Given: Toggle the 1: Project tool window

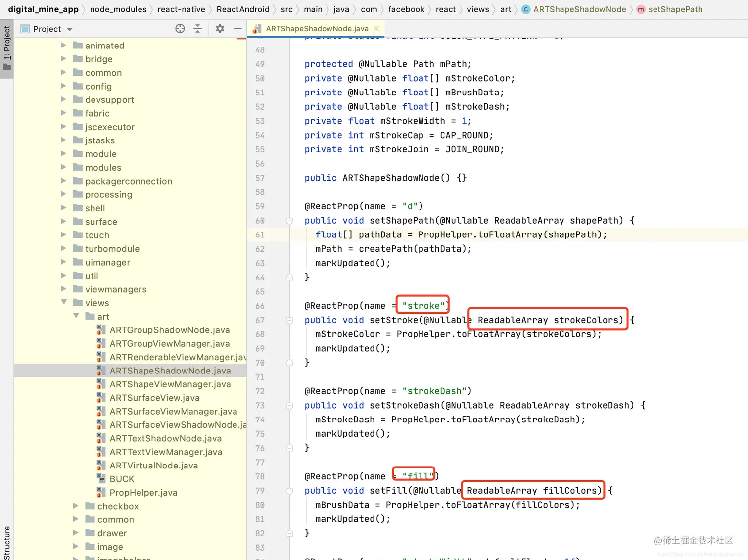Looking at the screenshot, I should click(7, 48).
